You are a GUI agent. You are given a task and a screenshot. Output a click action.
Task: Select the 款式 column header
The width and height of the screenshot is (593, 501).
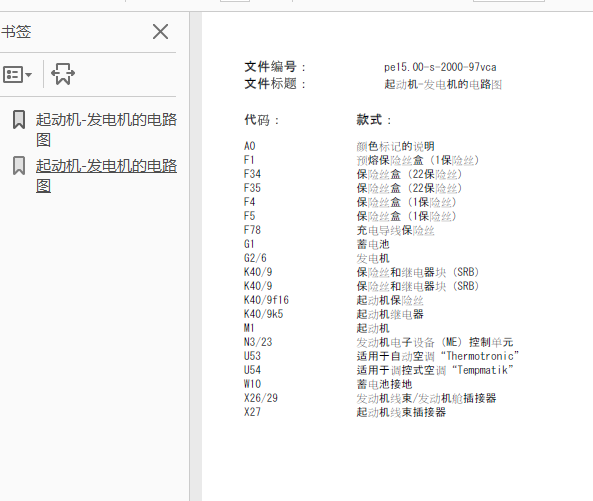(374, 120)
